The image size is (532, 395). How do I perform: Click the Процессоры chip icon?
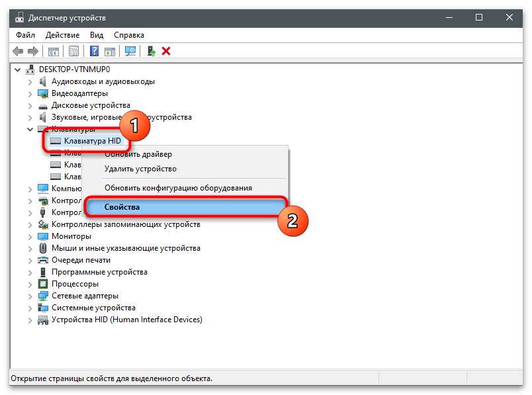[x=43, y=284]
